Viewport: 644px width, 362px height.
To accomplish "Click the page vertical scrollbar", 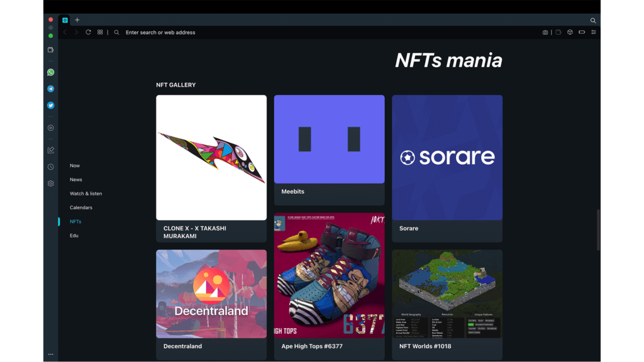I will 598,229.
